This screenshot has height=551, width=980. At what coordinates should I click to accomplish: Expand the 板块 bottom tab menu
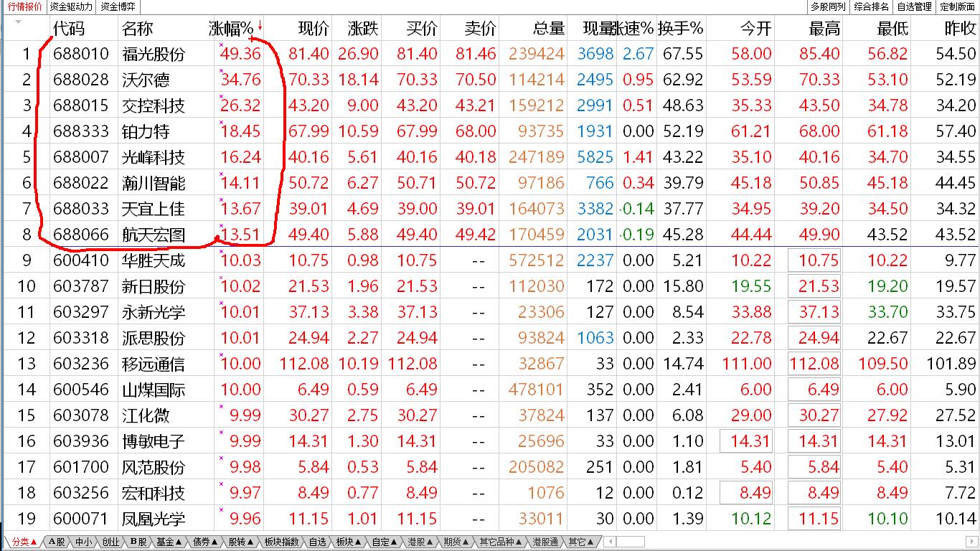pyautogui.click(x=349, y=542)
